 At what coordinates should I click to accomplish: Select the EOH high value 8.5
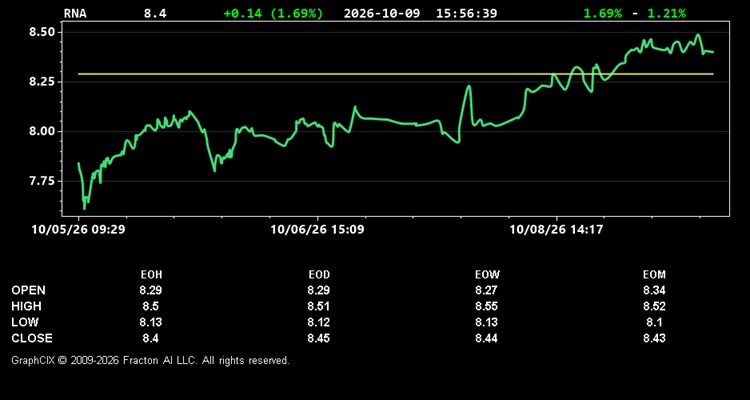click(151, 306)
